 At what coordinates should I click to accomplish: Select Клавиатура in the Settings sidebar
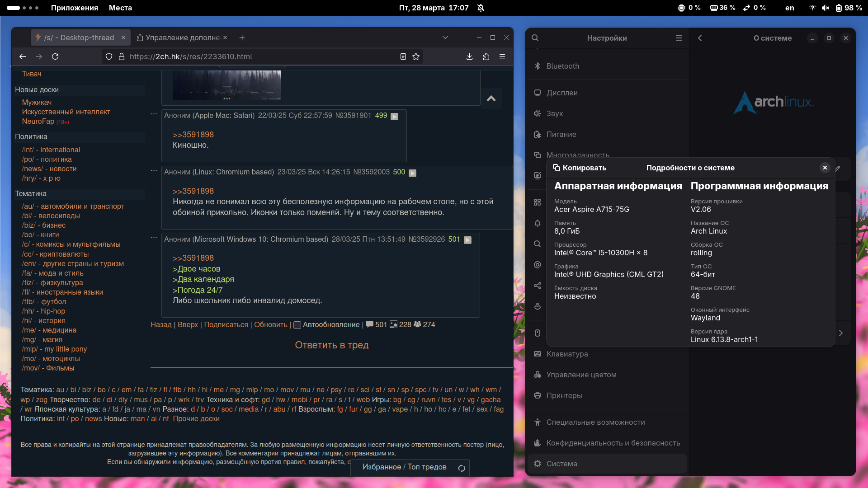click(607, 354)
